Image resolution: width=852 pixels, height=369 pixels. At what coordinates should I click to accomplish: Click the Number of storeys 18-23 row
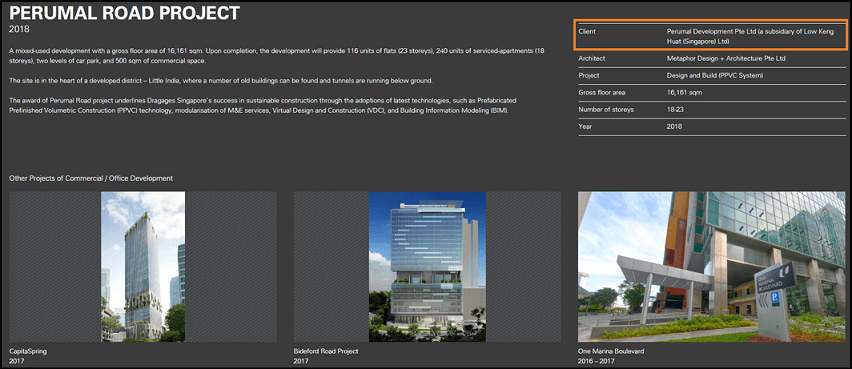(711, 109)
